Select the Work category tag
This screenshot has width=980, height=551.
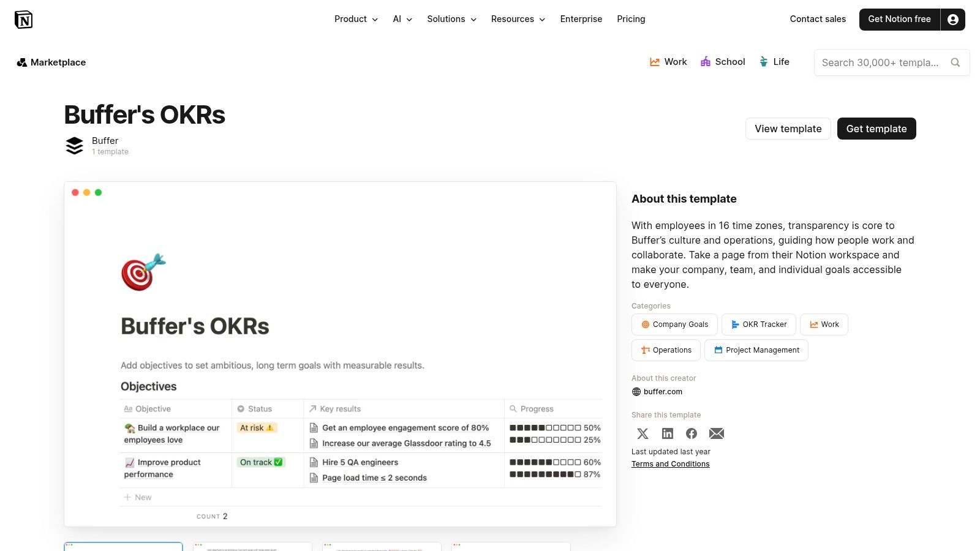coord(824,324)
